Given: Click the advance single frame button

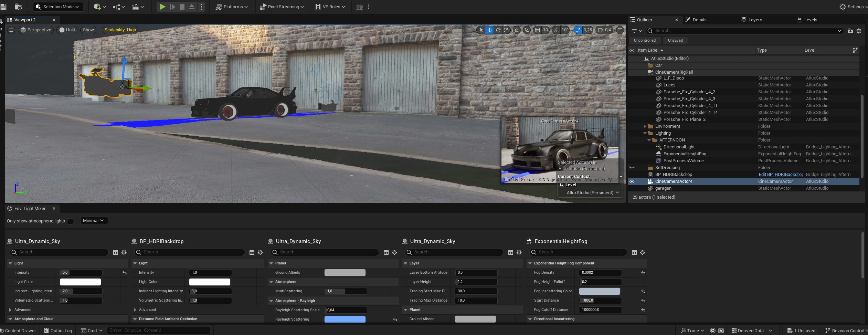Looking at the screenshot, I should tap(172, 7).
